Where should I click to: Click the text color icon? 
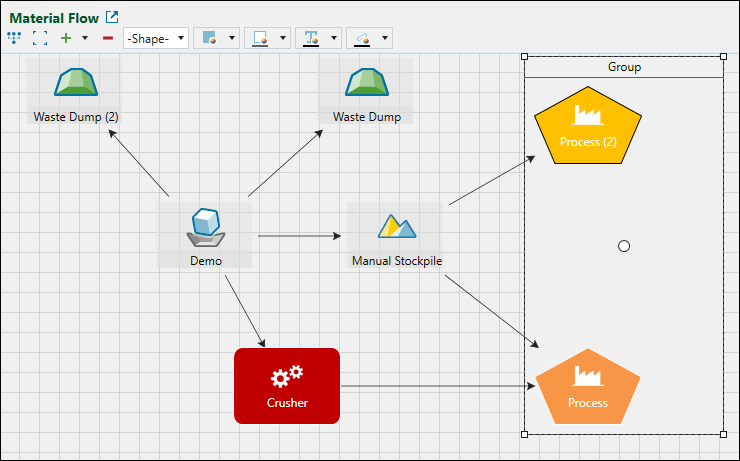(311, 39)
